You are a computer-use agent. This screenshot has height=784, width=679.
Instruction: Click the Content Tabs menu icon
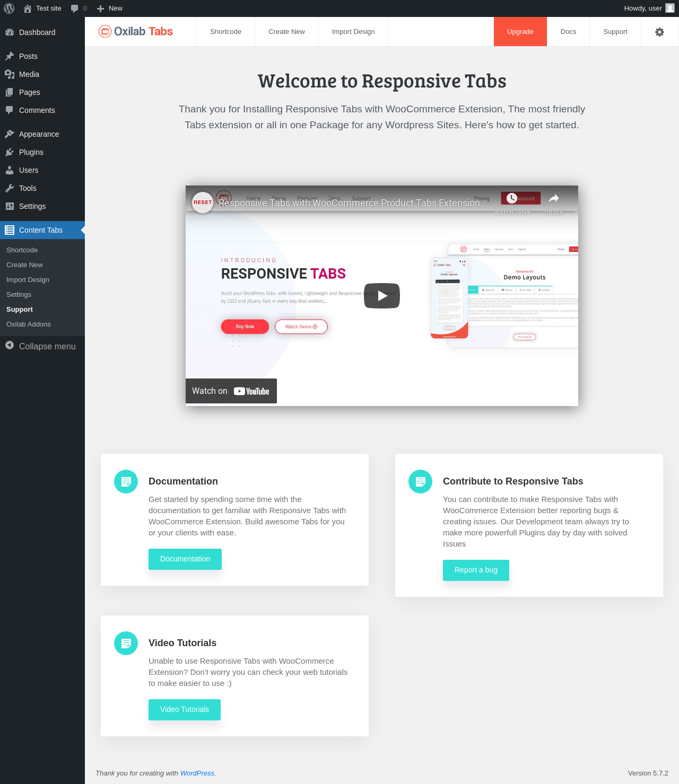(10, 230)
